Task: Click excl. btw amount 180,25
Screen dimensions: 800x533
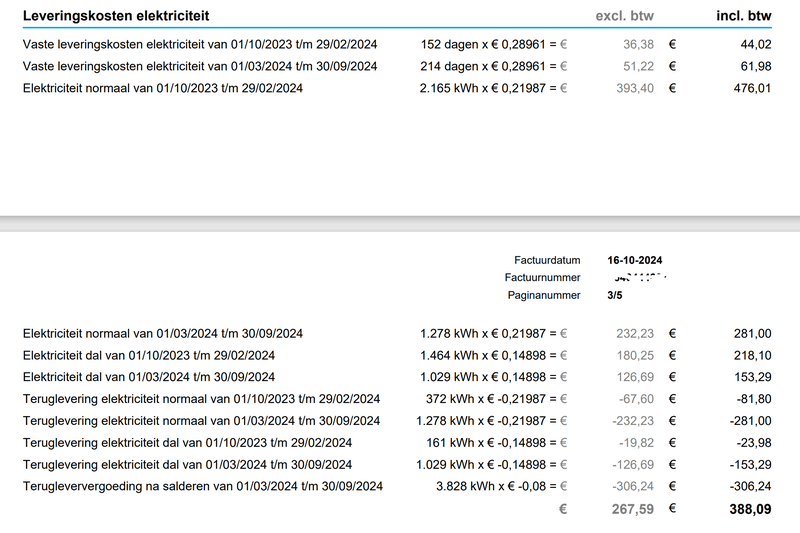Action: click(x=635, y=356)
